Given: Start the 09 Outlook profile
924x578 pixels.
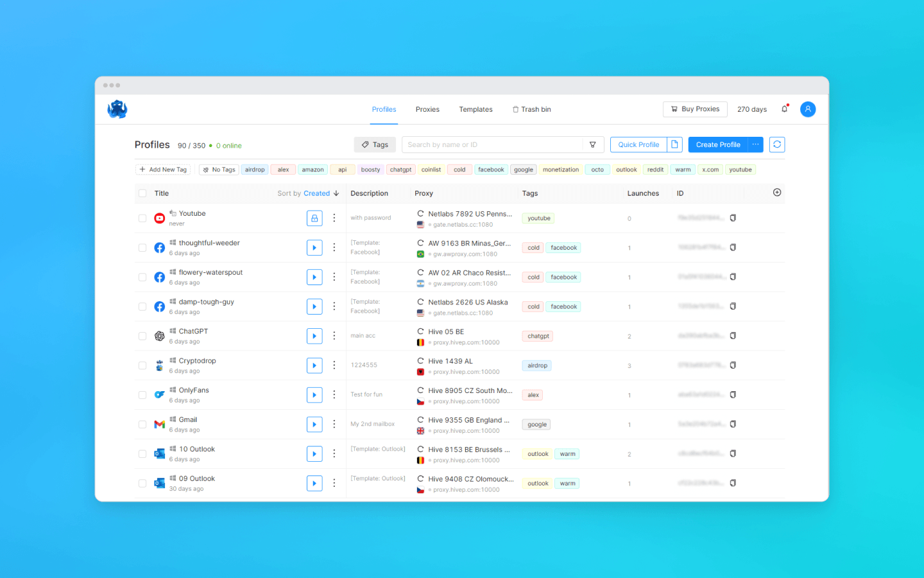Looking at the screenshot, I should (314, 484).
